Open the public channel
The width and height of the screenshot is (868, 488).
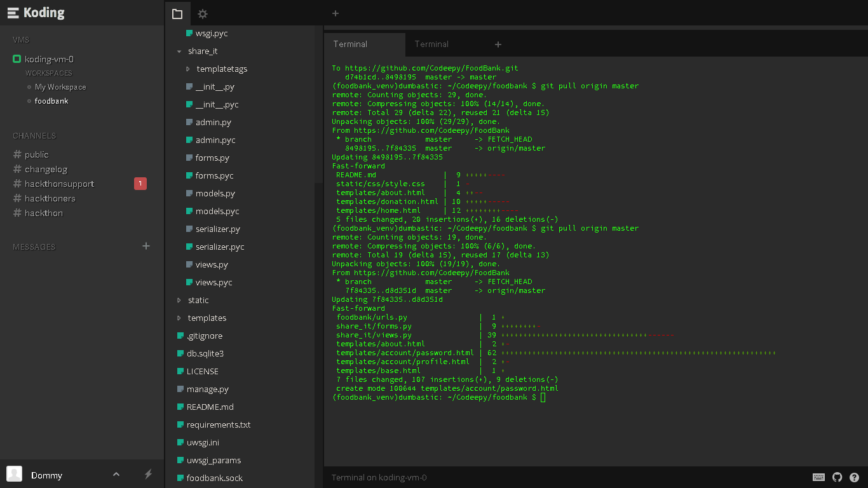[x=36, y=154]
